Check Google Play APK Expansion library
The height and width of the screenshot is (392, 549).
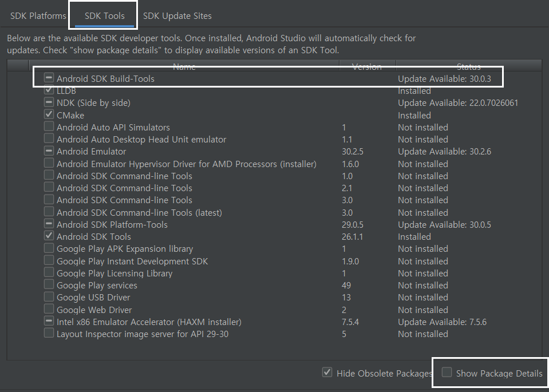pos(49,248)
